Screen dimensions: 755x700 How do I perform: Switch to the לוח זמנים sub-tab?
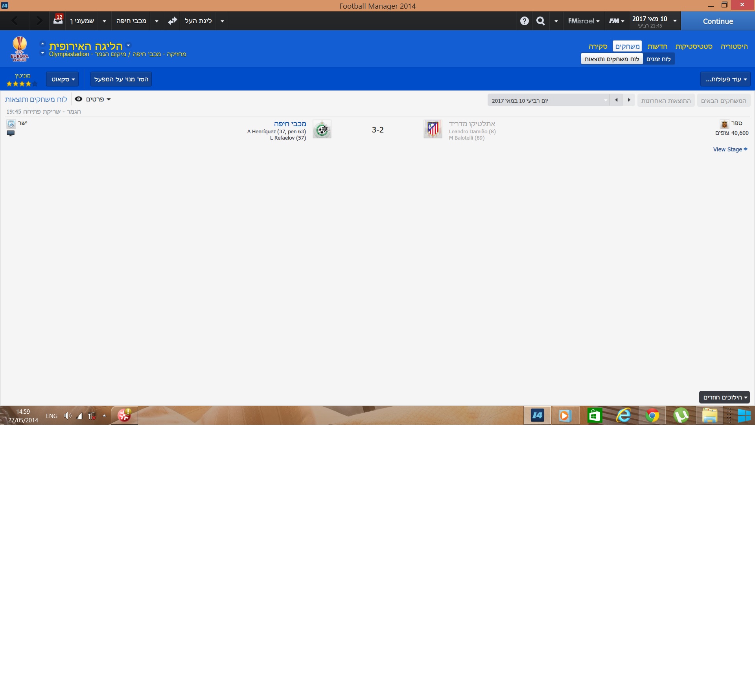click(658, 59)
